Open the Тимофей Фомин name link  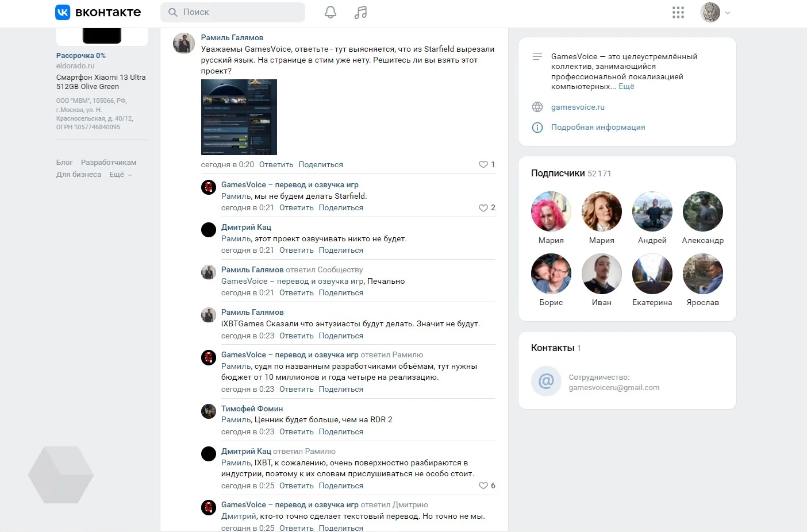point(252,408)
